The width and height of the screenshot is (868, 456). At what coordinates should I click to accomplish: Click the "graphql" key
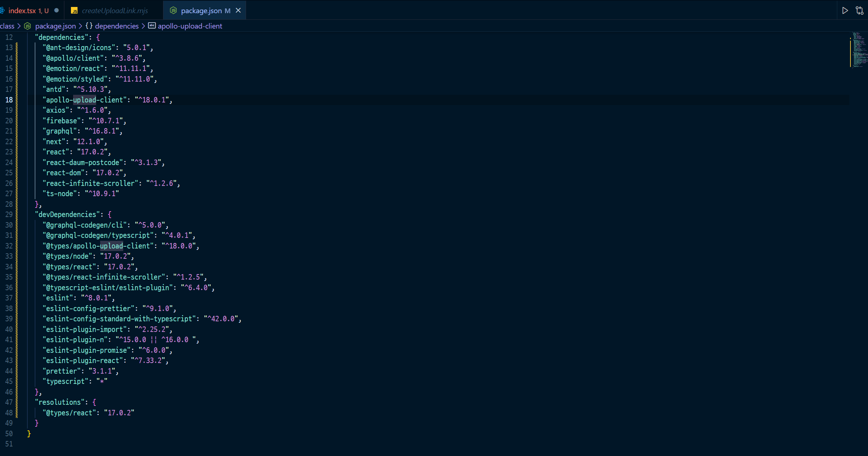click(60, 131)
